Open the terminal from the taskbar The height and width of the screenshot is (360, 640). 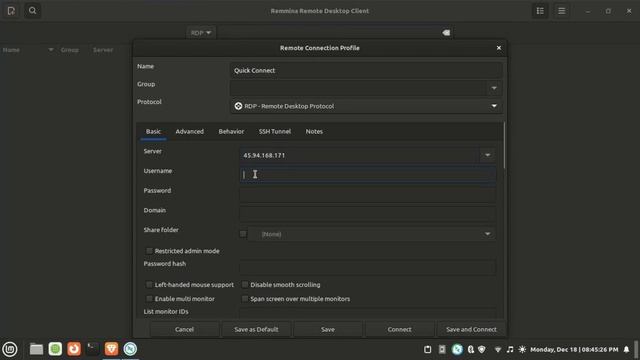93,349
